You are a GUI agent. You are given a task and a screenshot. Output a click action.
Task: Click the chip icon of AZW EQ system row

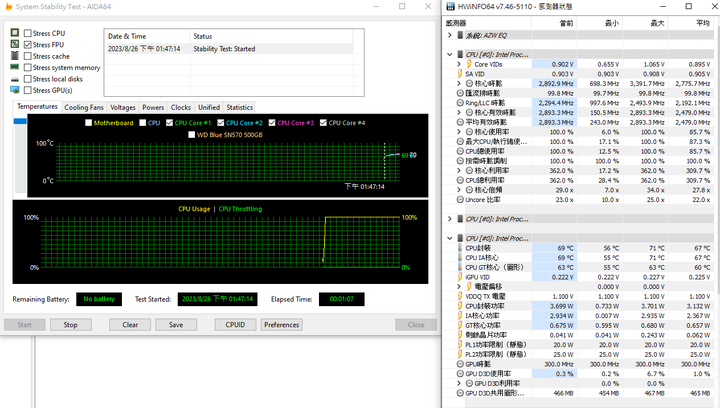[460, 35]
